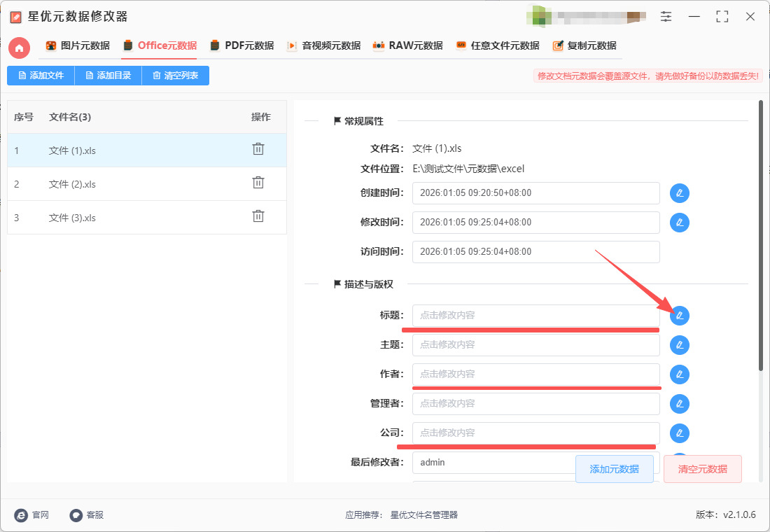770x532 pixels.
Task: Click the red home icon
Action: (19, 48)
